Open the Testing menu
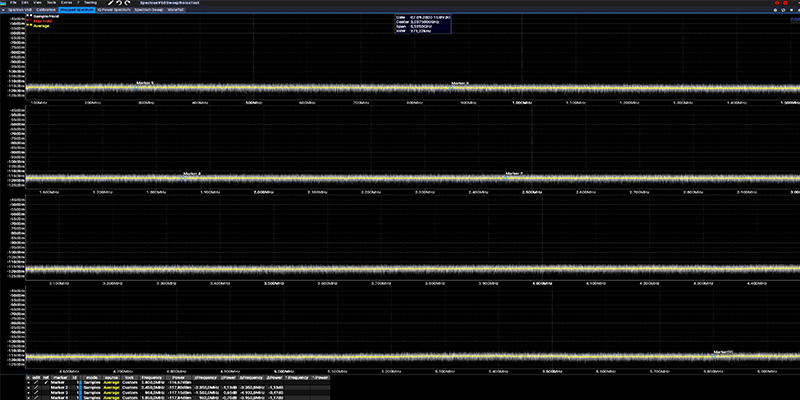Image resolution: width=800 pixels, height=400 pixels. 90,3
